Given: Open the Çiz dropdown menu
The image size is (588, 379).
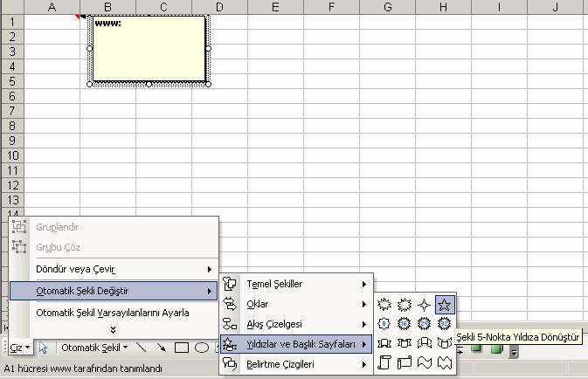Looking at the screenshot, I should coord(19,348).
